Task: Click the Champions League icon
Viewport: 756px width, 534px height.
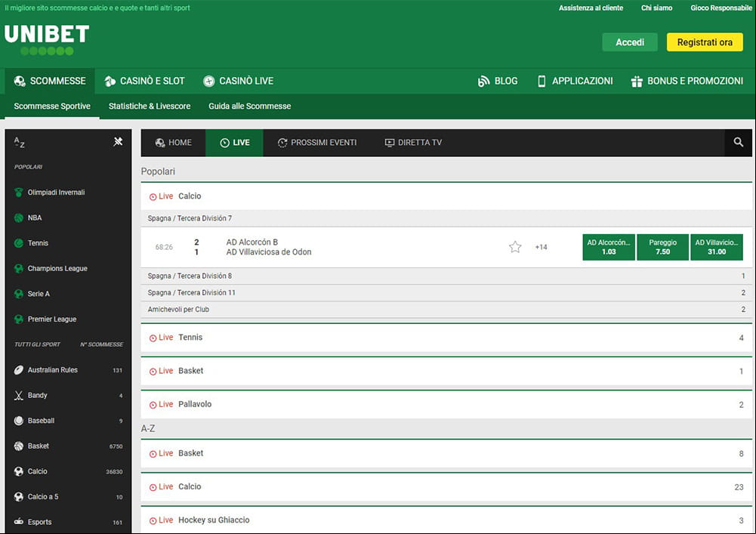Action: click(x=19, y=269)
